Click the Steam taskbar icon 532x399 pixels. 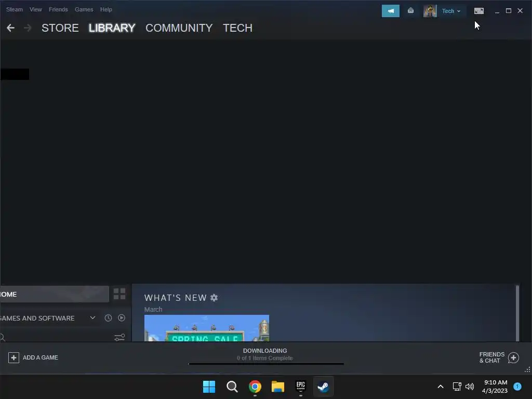click(323, 387)
